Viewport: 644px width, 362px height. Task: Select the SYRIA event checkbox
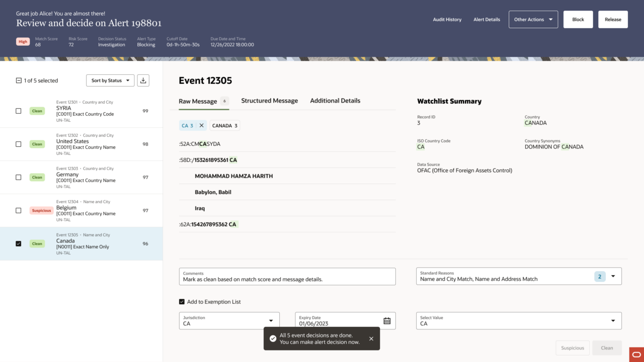[19, 111]
